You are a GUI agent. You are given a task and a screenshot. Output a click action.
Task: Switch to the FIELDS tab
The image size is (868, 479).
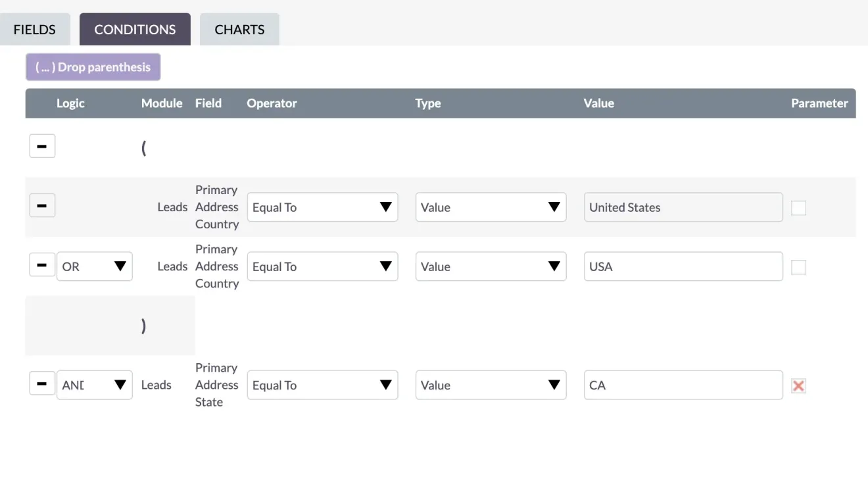pyautogui.click(x=34, y=29)
